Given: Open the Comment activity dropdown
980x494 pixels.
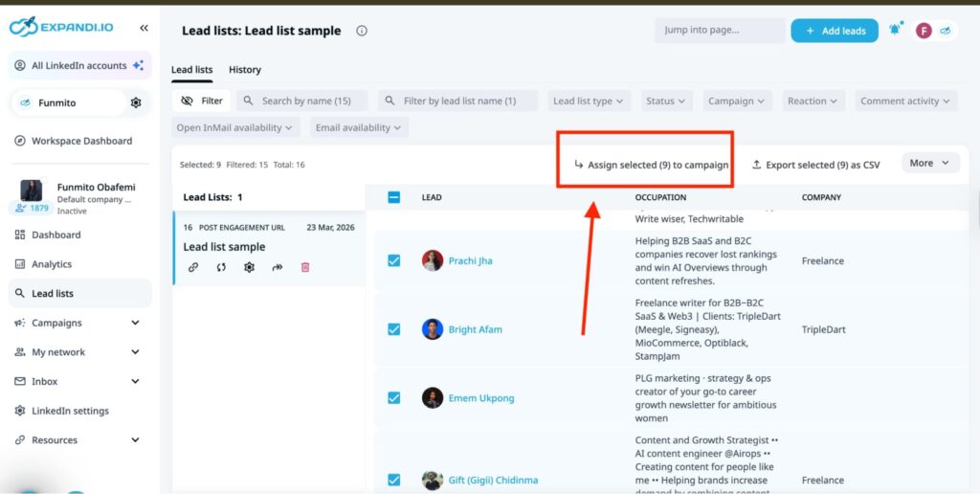Looking at the screenshot, I should tap(905, 101).
